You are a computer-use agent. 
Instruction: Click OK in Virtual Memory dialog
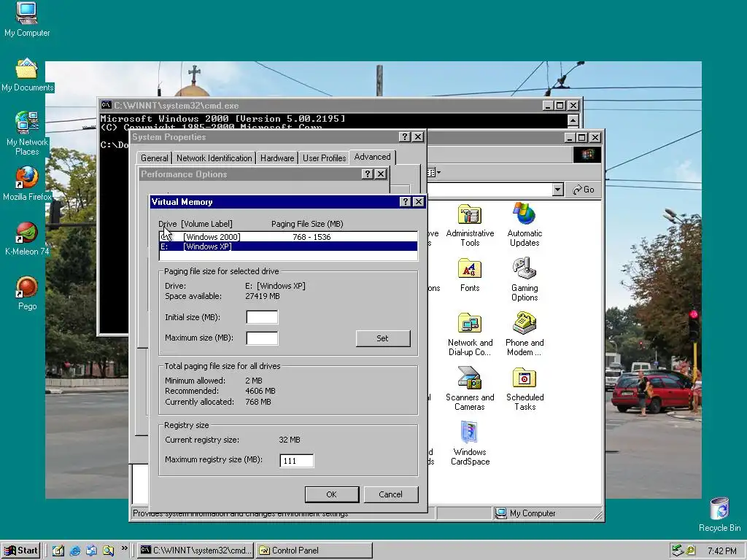tap(332, 494)
